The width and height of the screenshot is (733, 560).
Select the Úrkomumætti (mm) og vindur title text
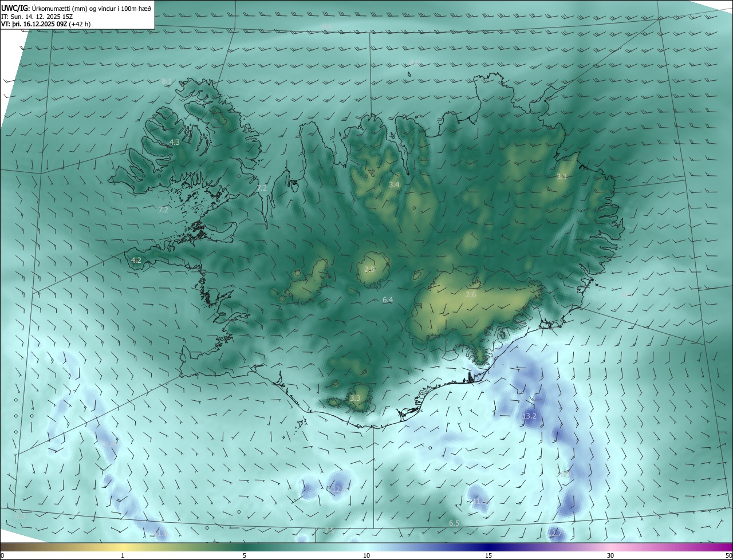pyautogui.click(x=92, y=8)
